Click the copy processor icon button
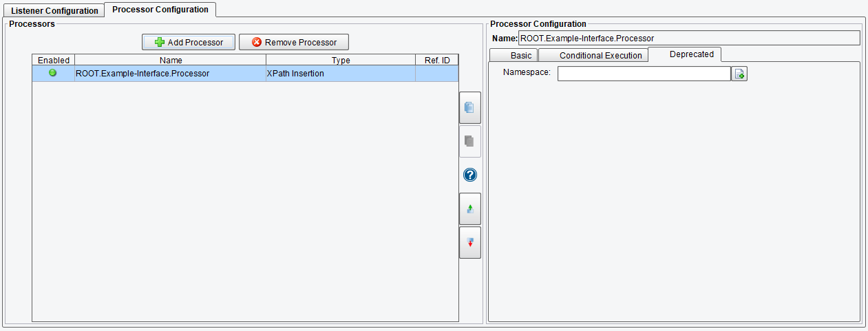The image size is (868, 331). pyautogui.click(x=470, y=107)
